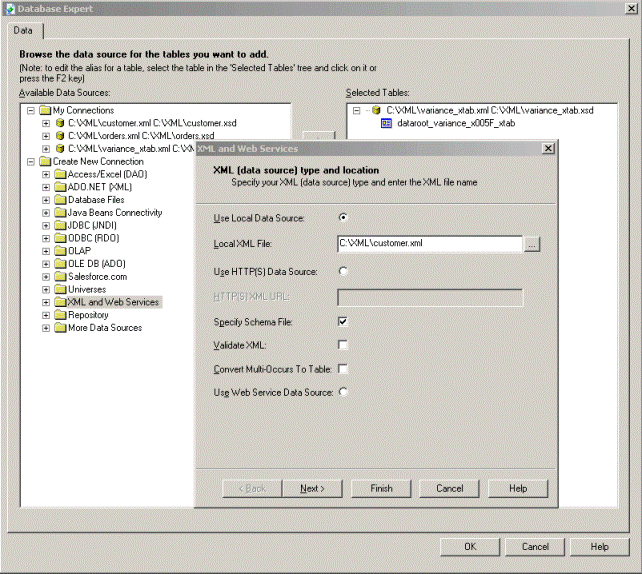Uncheck the Specify Schema File checkbox
This screenshot has height=574, width=642.
343,321
